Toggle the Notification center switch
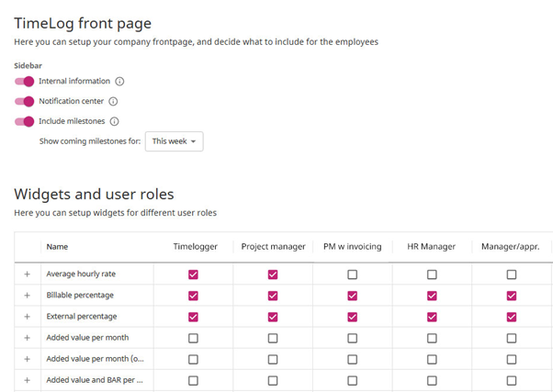 24,102
